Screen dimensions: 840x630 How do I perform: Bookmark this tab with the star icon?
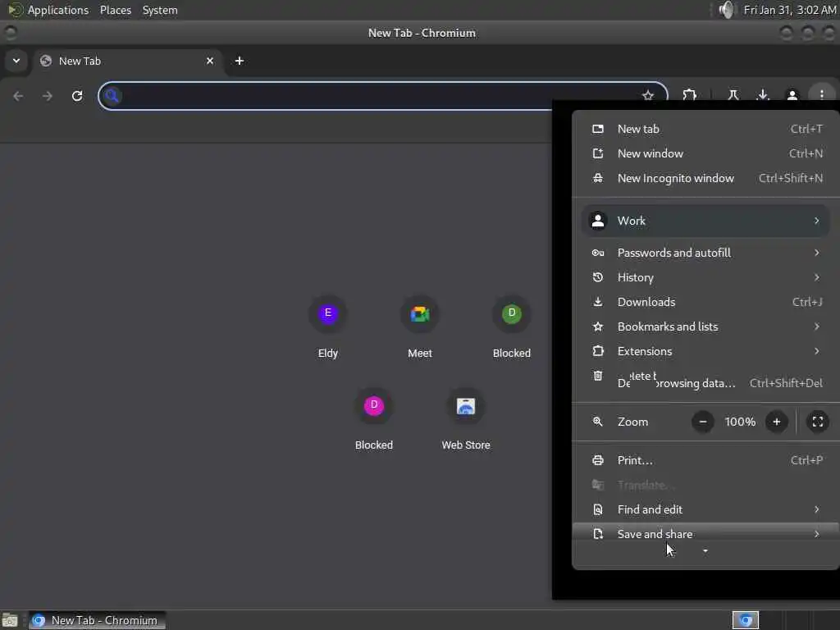pos(648,96)
